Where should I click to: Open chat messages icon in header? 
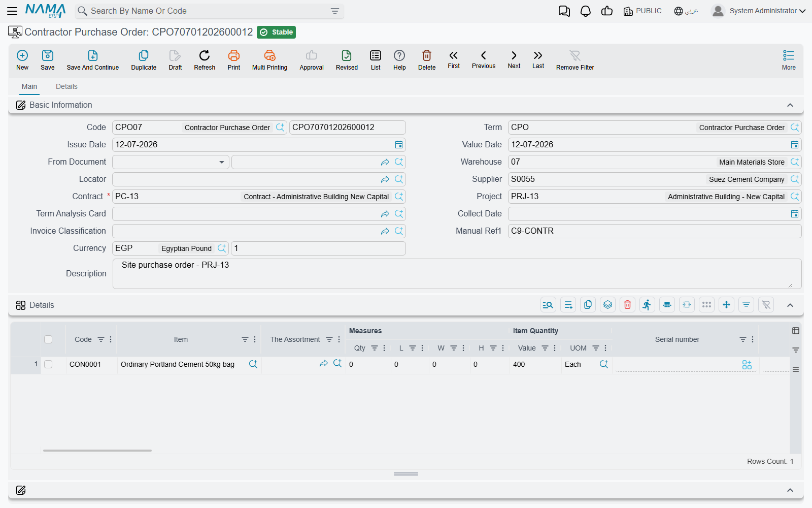click(x=564, y=11)
